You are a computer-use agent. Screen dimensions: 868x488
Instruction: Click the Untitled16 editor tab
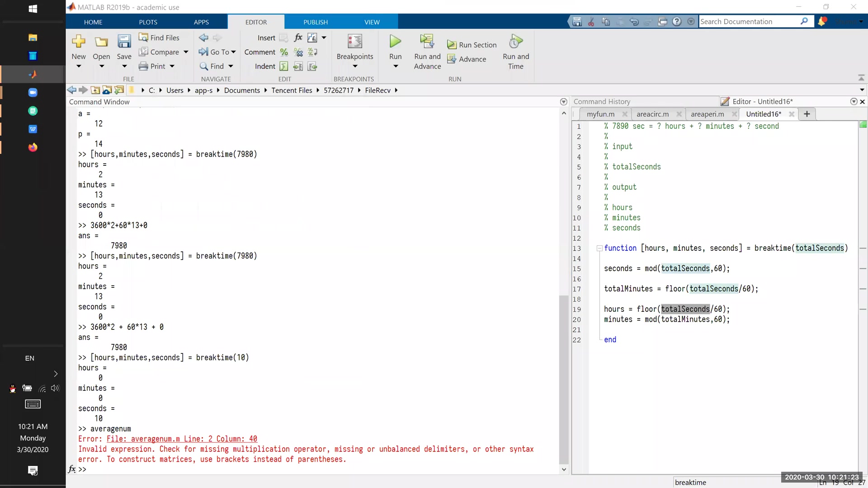[764, 114]
